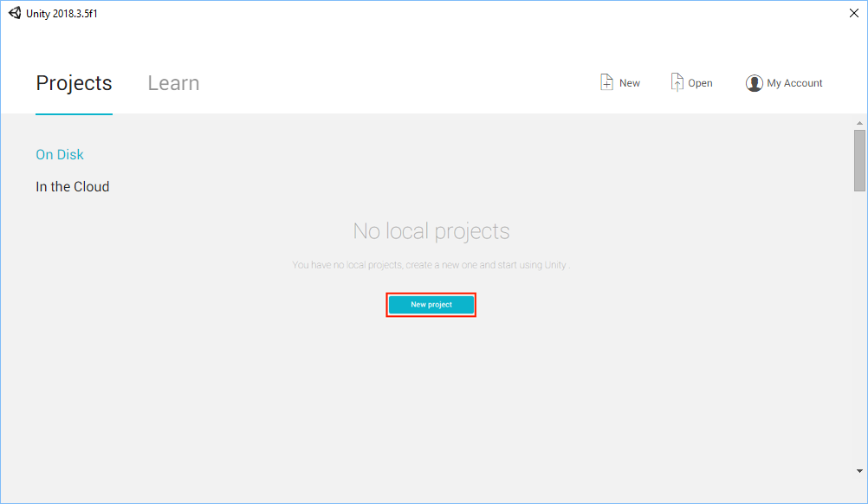
Task: Click the Open file arrow icon
Action: (x=677, y=82)
